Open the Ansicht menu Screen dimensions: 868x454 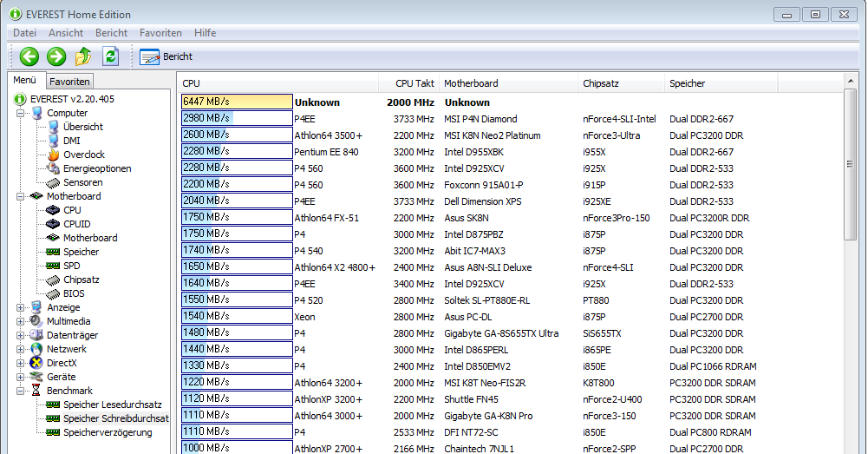click(66, 33)
